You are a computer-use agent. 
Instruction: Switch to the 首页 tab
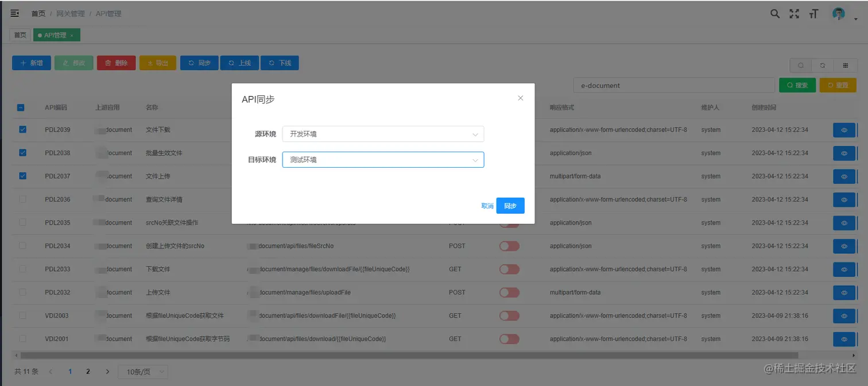[20, 36]
